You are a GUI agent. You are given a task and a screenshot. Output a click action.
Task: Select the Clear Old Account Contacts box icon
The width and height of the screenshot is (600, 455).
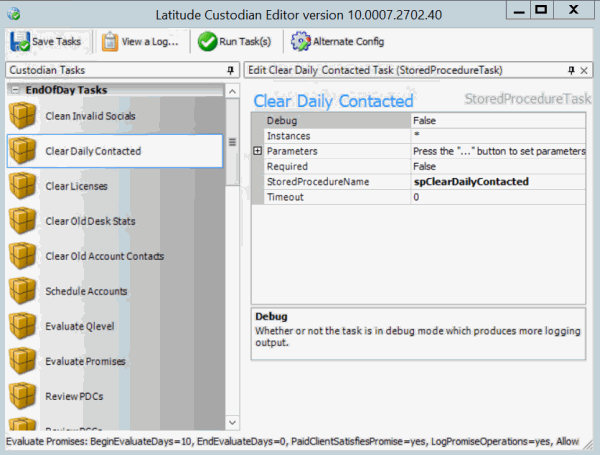[23, 256]
